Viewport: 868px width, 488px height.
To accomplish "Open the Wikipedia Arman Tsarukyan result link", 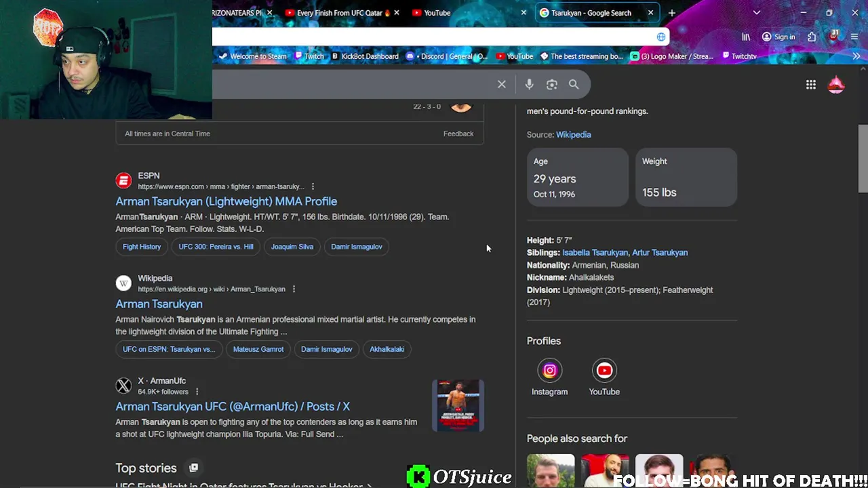I will (159, 304).
